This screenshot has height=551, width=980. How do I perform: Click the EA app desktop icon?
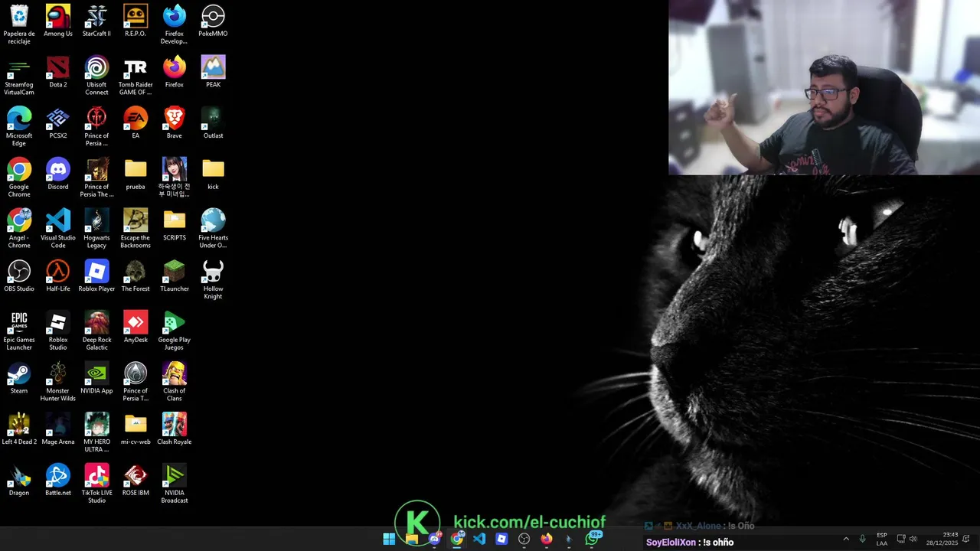[x=136, y=123]
